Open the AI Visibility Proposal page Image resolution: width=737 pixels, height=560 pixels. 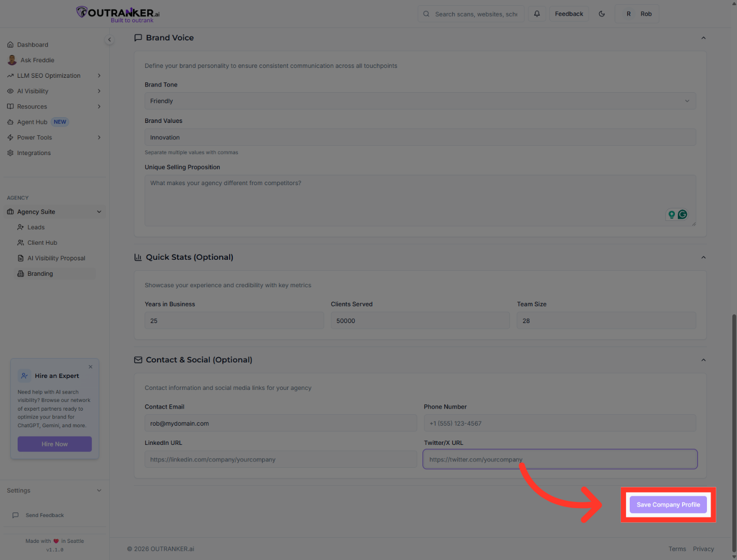tap(57, 258)
